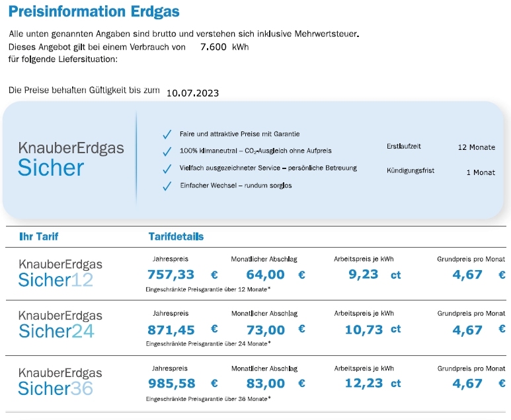Click Monatlicher Abschlag '83,00' for Sicher36
The image size is (511, 420).
[265, 384]
